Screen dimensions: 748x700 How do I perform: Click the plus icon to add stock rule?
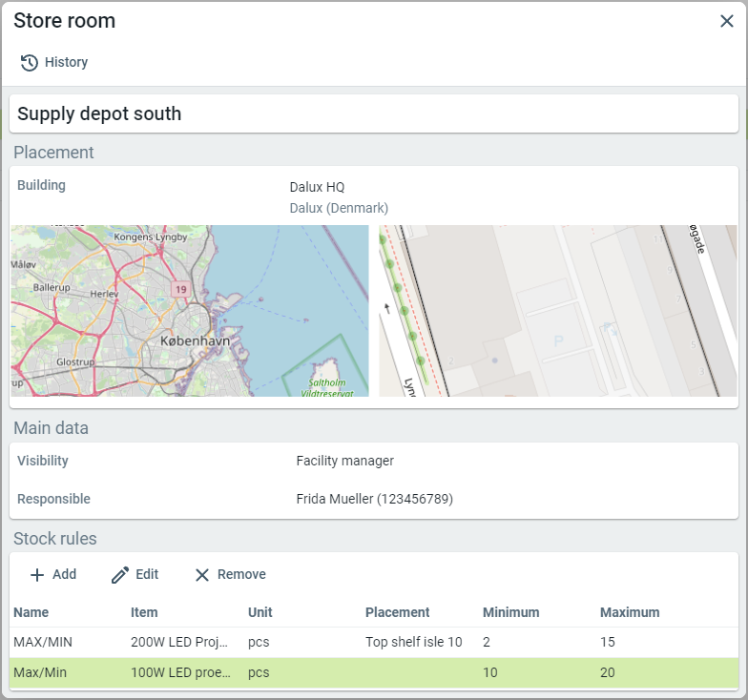[x=37, y=575]
